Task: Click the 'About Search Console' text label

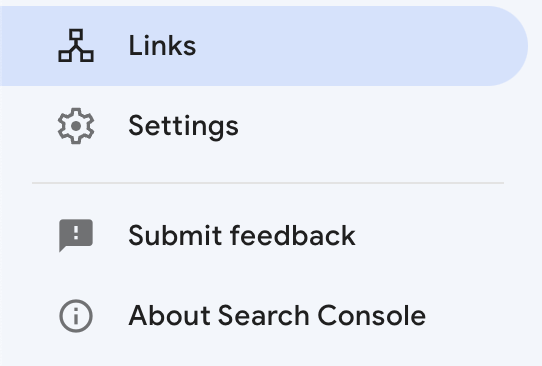Action: [x=277, y=316]
